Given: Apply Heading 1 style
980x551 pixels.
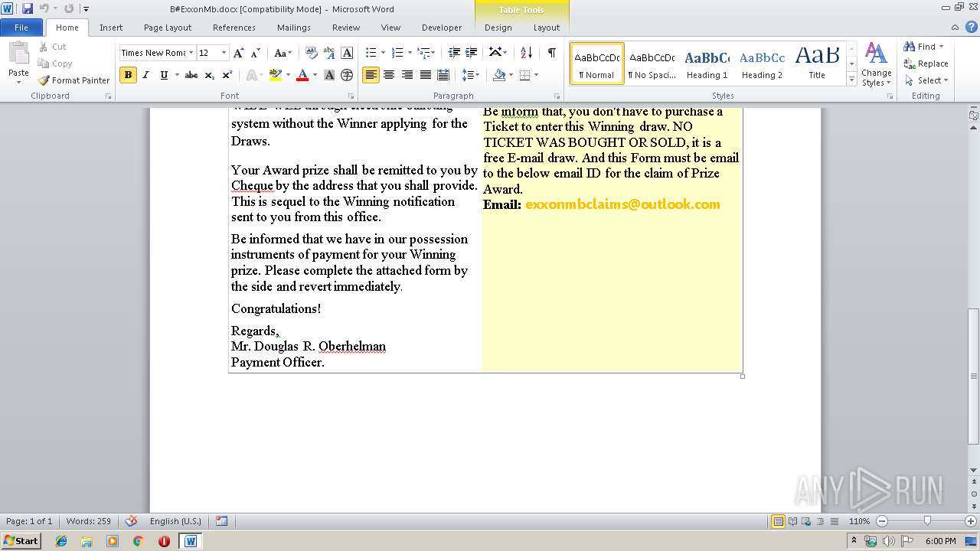Looking at the screenshot, I should pos(707,64).
